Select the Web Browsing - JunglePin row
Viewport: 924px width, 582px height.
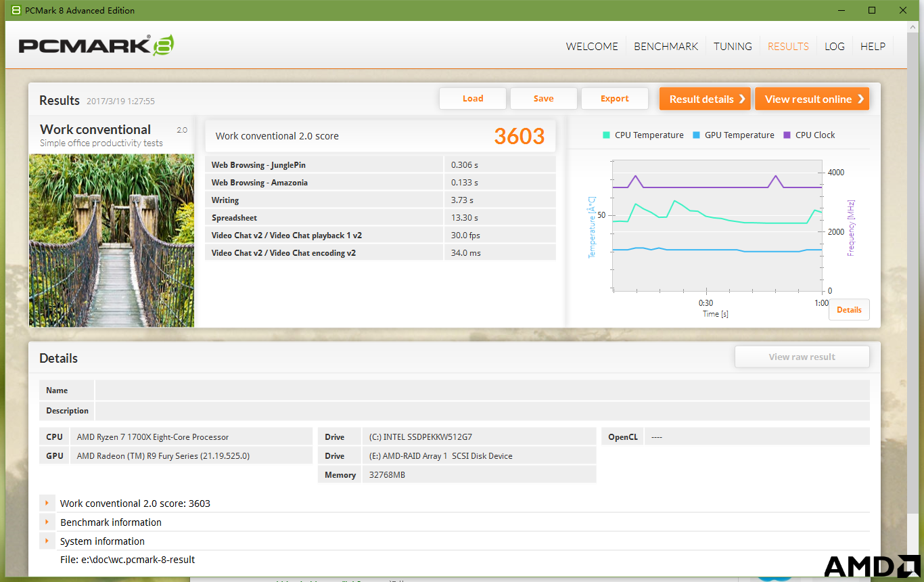(x=380, y=164)
